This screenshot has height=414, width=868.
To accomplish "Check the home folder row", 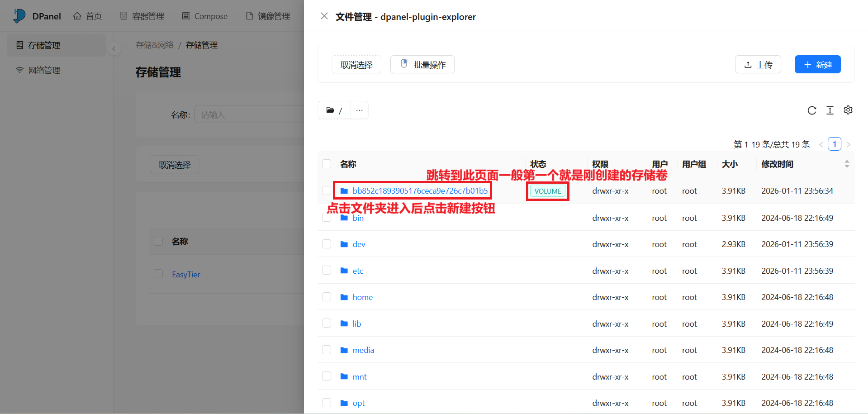I will coord(327,297).
